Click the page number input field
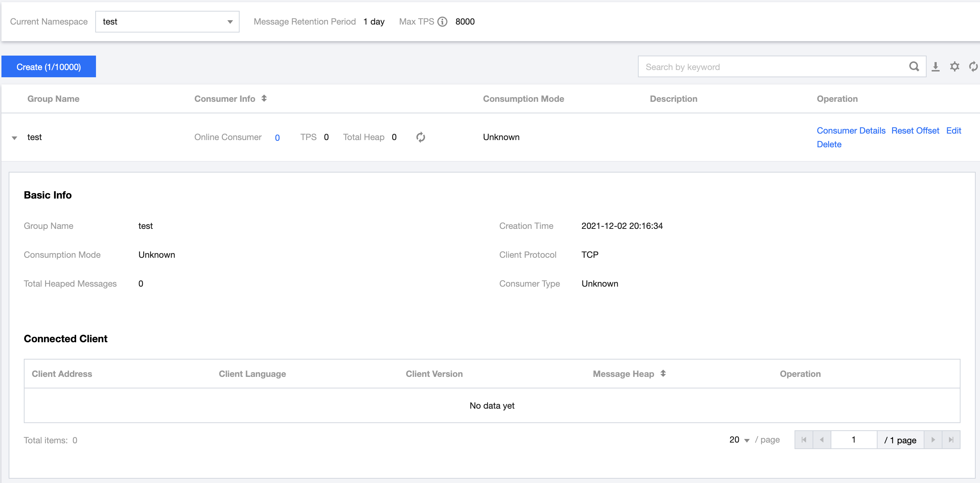Viewport: 980px width, 483px height. (x=854, y=440)
